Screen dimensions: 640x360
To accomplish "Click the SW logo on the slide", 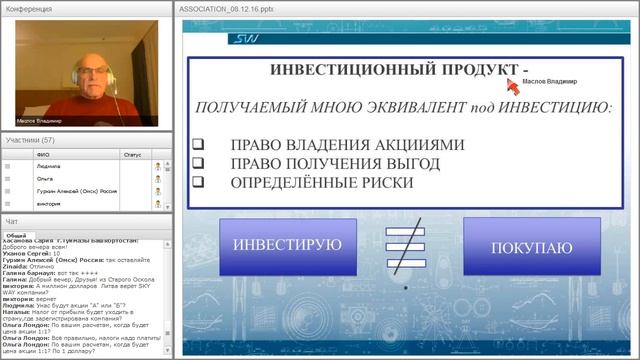I will coord(246,39).
